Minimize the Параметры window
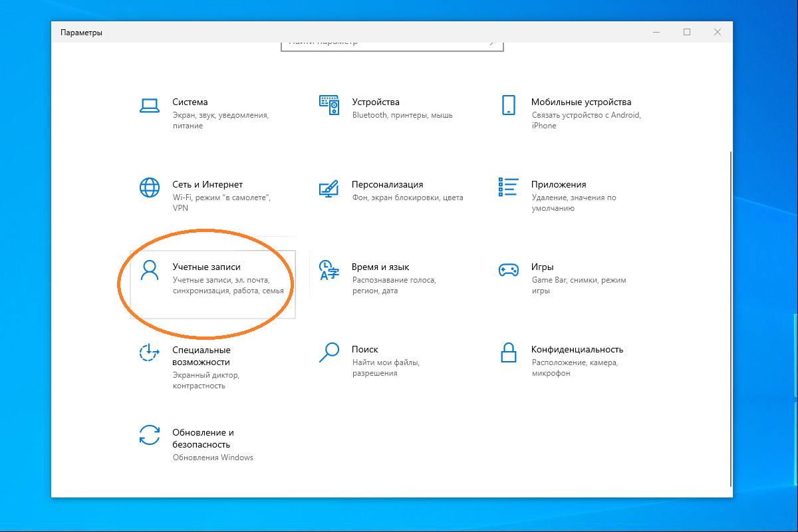798x532 pixels. coord(656,32)
